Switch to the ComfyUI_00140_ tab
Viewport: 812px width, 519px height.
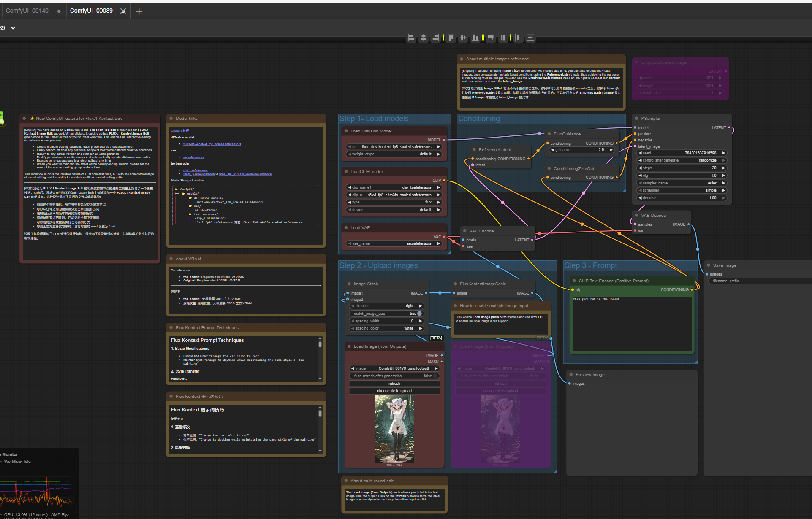[28, 11]
